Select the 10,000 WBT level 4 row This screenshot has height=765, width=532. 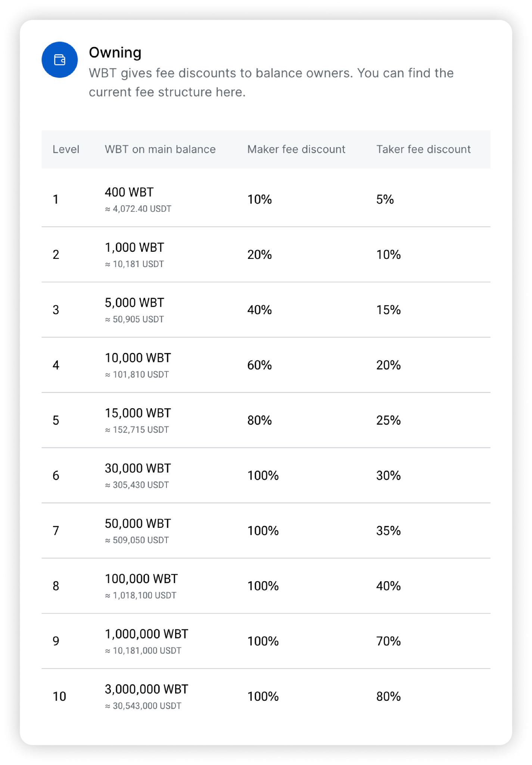coord(266,365)
